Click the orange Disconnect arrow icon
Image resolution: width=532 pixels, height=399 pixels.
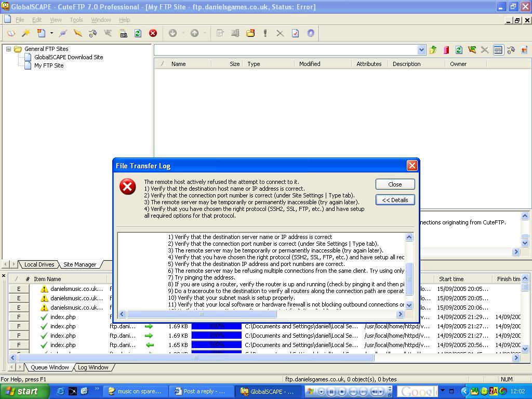[78, 33]
